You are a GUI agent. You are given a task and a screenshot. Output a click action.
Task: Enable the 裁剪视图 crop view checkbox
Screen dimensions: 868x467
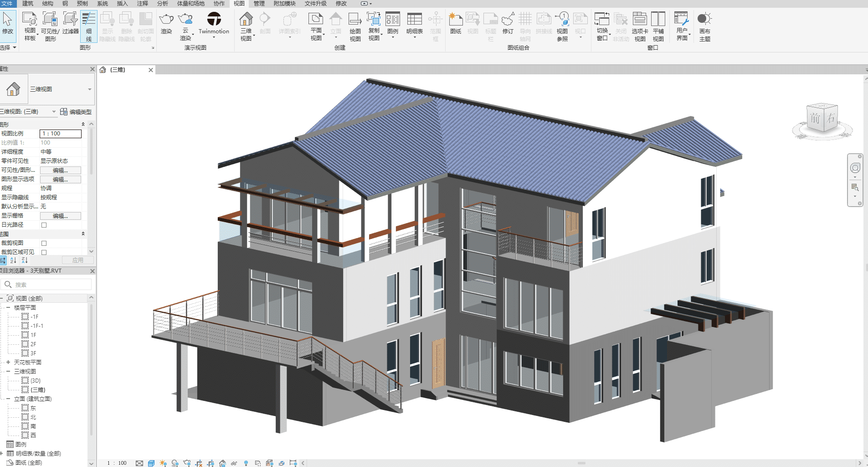click(x=44, y=243)
